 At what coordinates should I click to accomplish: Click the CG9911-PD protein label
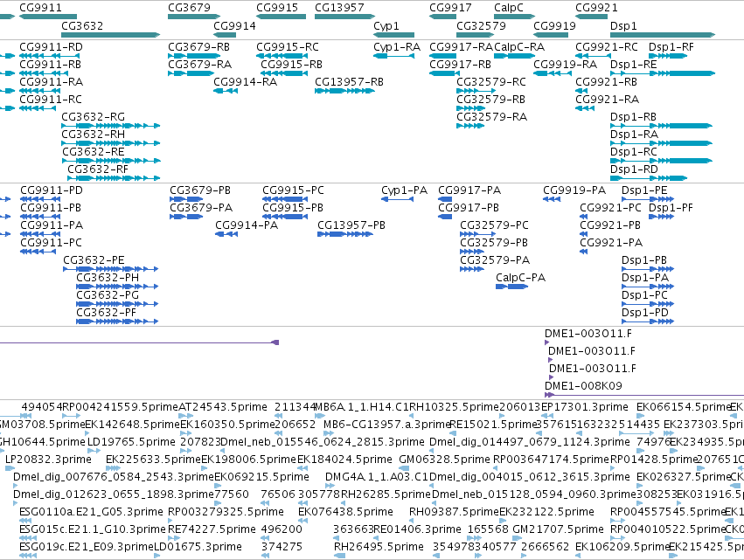tap(52, 190)
